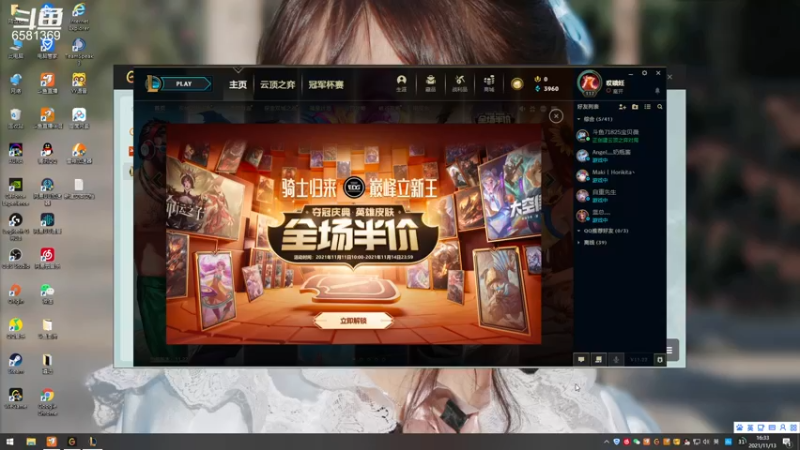Search friends using magnifier icon
The height and width of the screenshot is (450, 800).
660,107
